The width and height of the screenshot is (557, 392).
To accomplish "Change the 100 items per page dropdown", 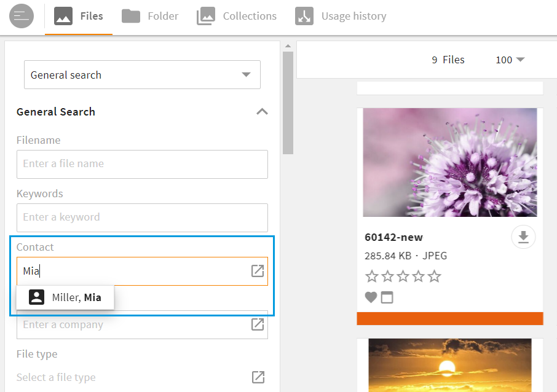I will [510, 60].
